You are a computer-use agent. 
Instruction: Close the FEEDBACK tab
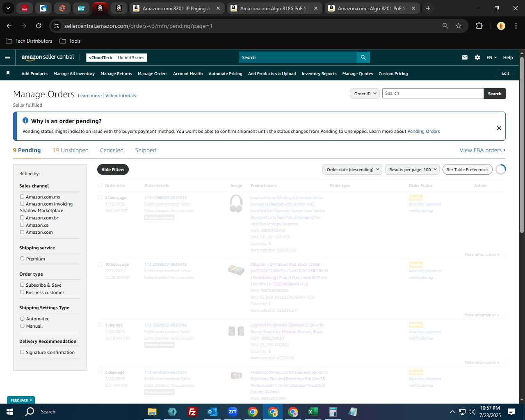pos(31,400)
